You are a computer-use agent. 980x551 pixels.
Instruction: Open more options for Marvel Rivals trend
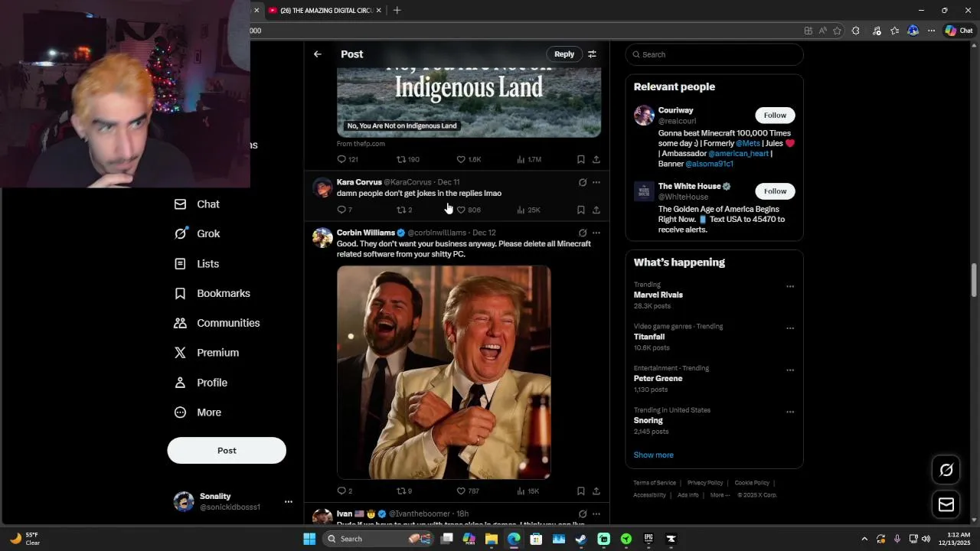790,287
